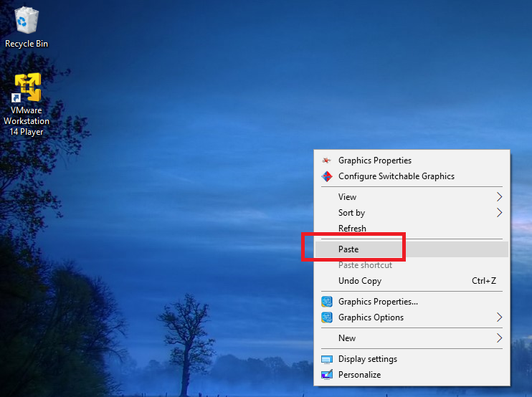Click the Personalize icon
The image size is (532, 397).
327,375
